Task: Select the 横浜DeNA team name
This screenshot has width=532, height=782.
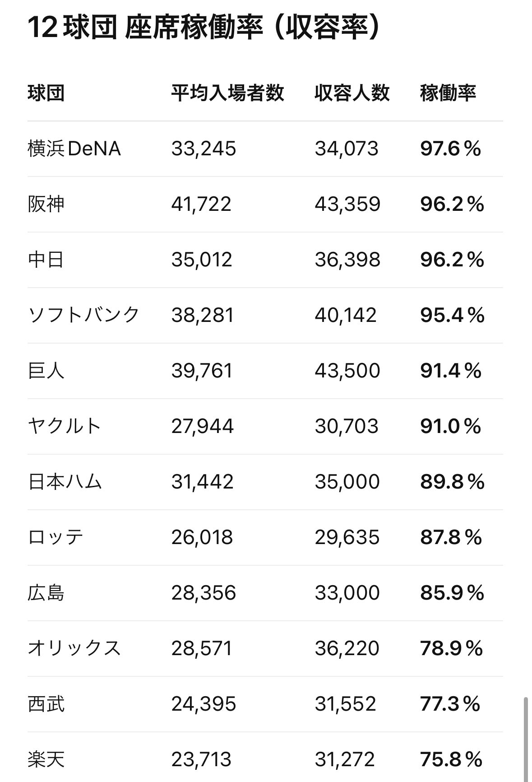Action: pyautogui.click(x=74, y=149)
